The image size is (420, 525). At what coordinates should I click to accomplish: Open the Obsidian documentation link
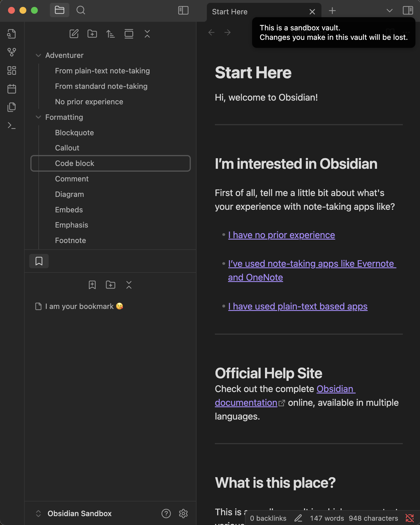coord(285,396)
